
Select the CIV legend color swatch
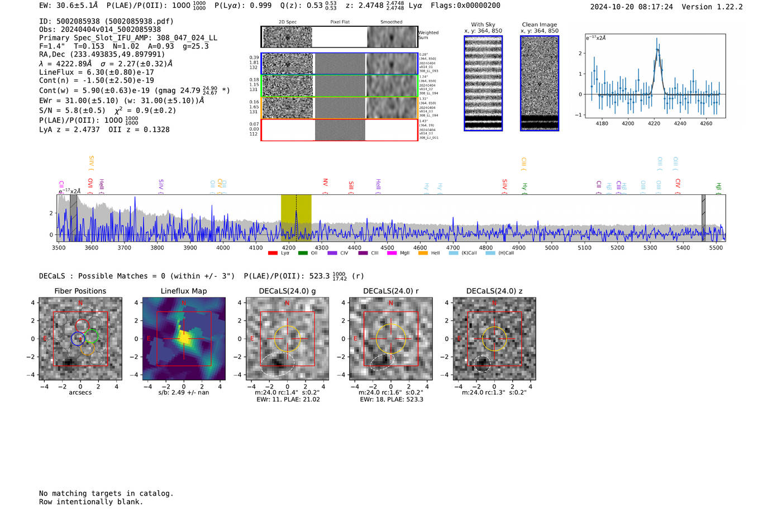[x=332, y=253]
